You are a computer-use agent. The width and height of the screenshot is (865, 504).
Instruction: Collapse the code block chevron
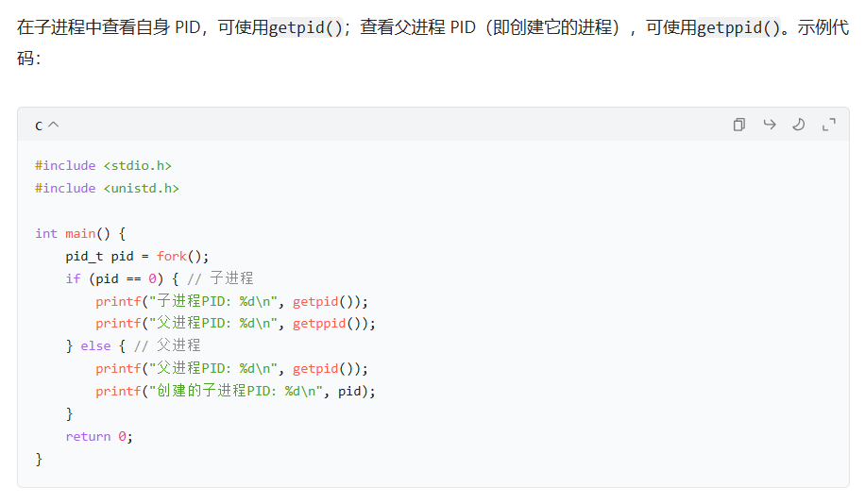point(54,125)
